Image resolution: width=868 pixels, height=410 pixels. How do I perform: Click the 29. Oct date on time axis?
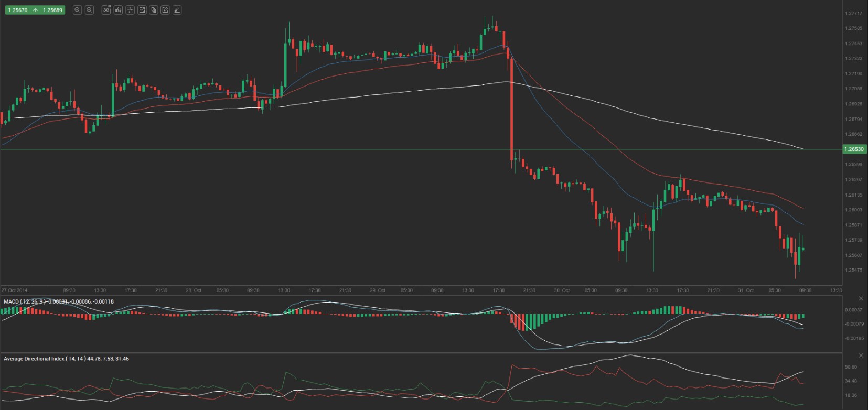pos(377,290)
